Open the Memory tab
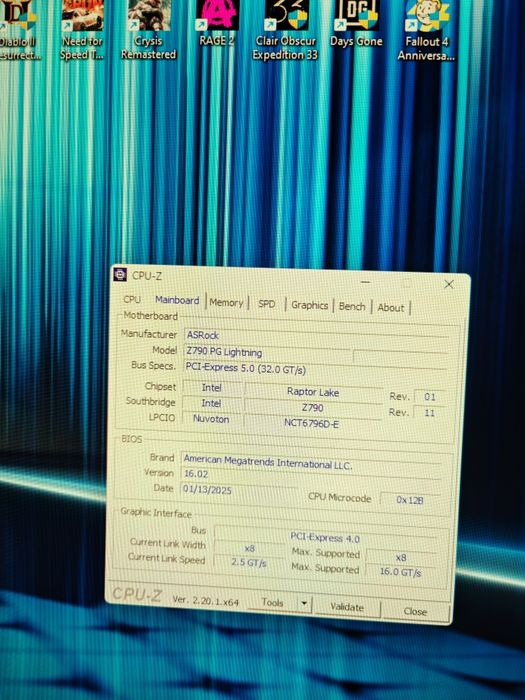Screen dimensions: 525x700 coord(226,303)
